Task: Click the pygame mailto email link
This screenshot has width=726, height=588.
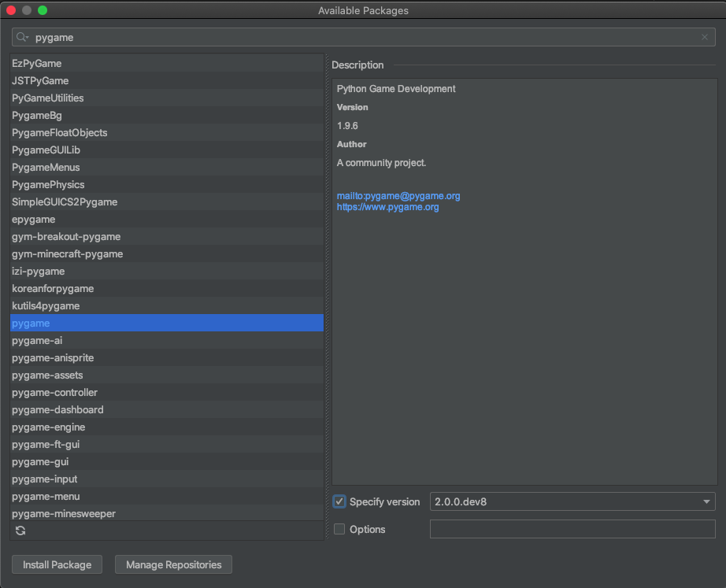Action: tap(398, 196)
